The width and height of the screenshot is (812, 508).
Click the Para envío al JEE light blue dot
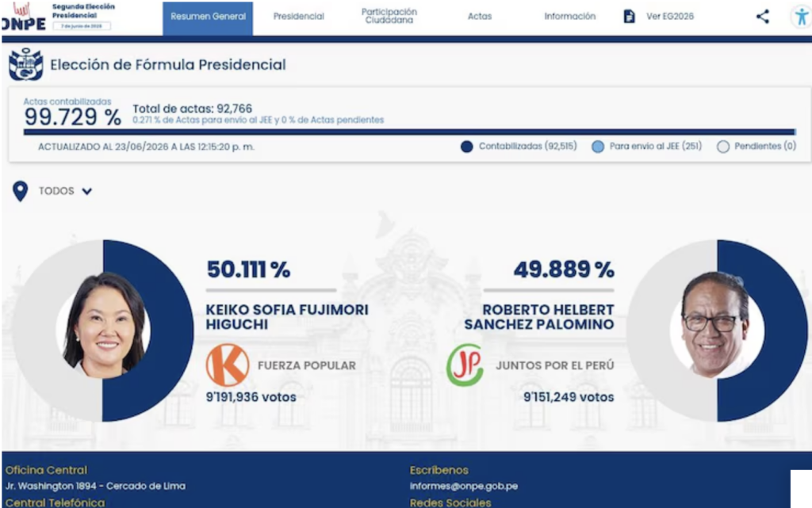click(598, 147)
